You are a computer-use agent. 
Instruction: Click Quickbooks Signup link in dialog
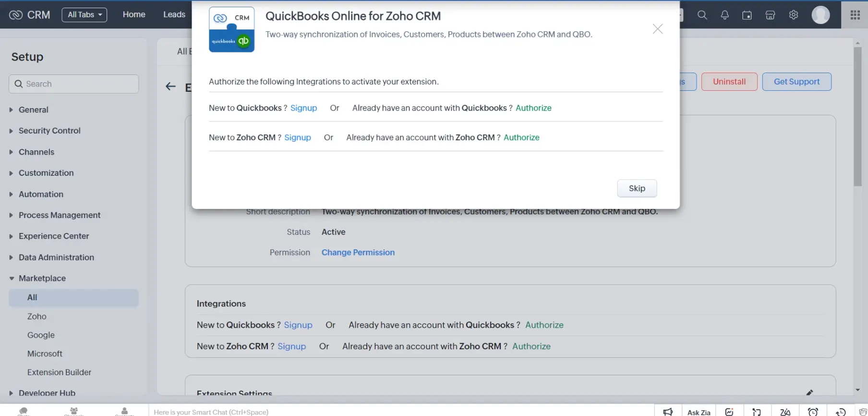pyautogui.click(x=303, y=108)
